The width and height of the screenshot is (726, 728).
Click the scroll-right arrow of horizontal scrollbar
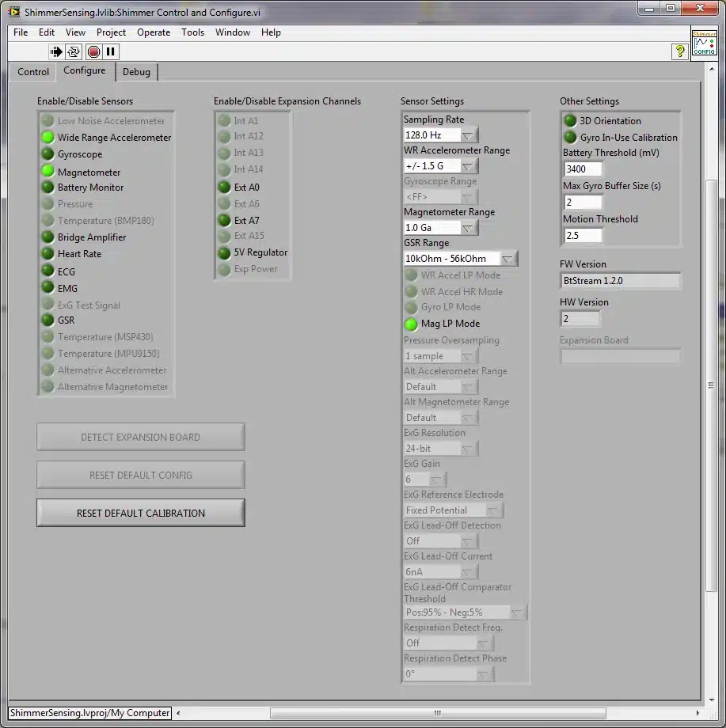point(697,713)
